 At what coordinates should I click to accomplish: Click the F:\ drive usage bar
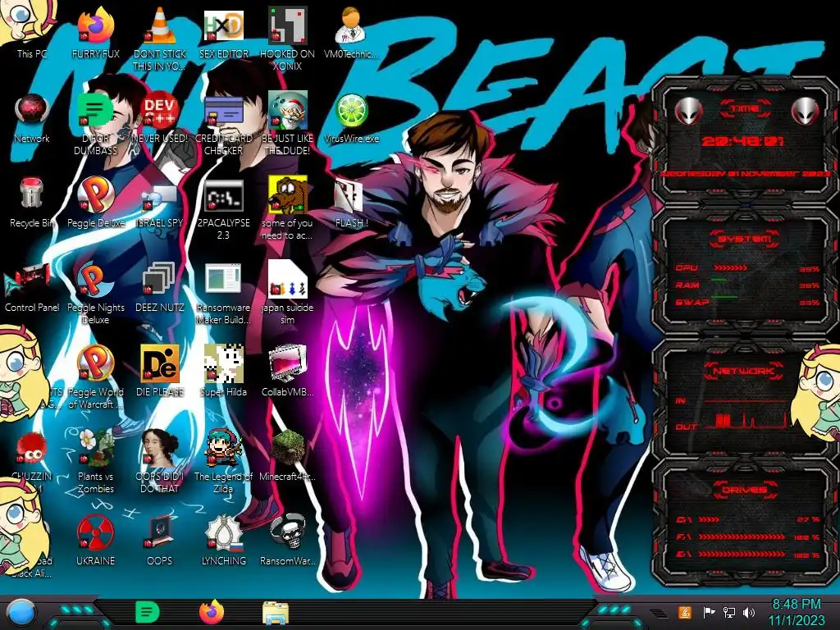742,536
